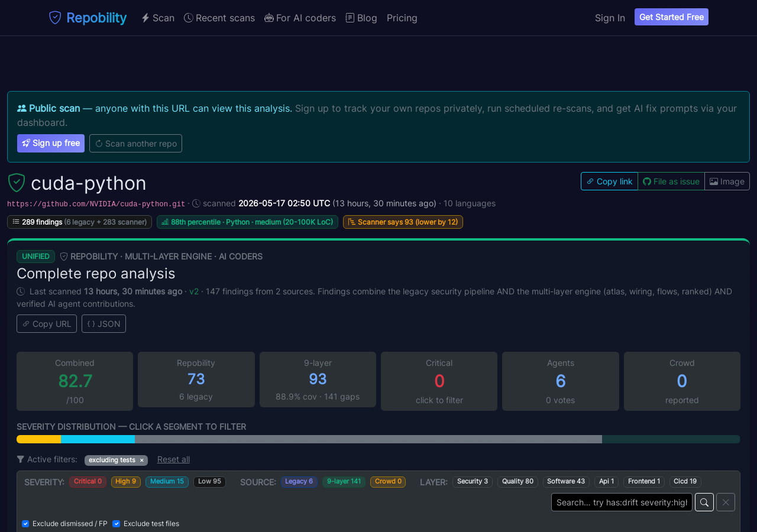Viewport: 757px width, 532px height.
Task: Toggle Exclude test files checkbox
Action: (116, 524)
